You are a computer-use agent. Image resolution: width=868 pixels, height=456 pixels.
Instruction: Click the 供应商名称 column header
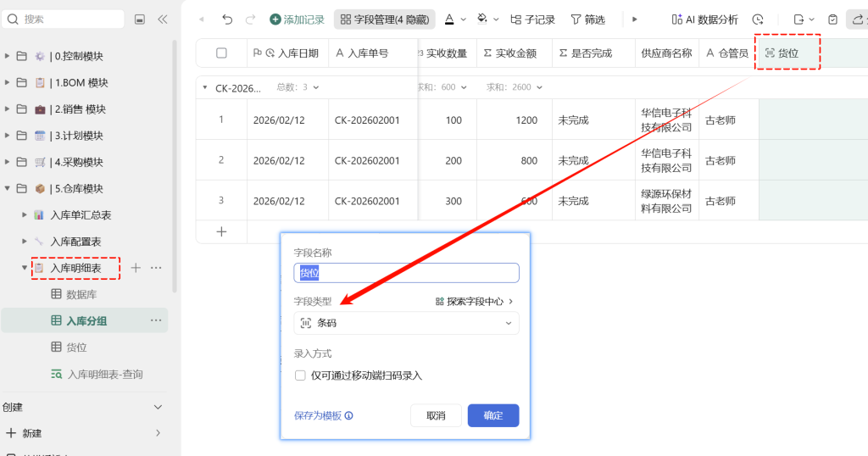[x=666, y=53]
